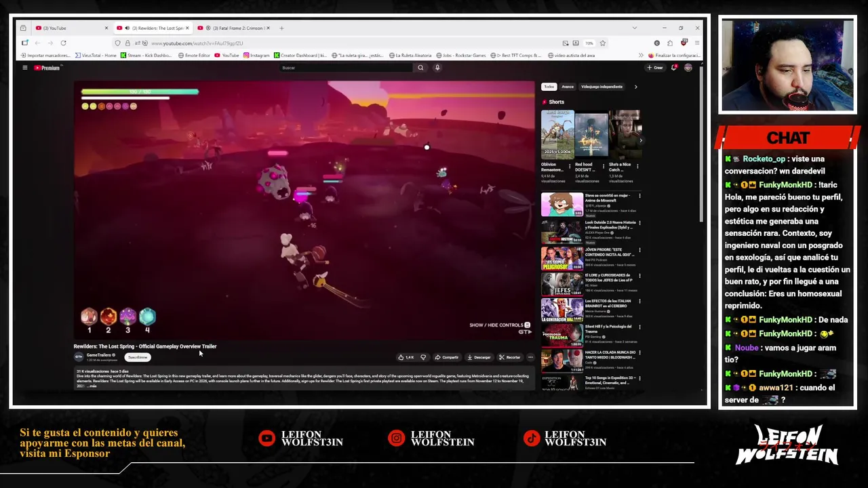Open the GameTrailers channel name link
868x488 pixels.
click(99, 355)
